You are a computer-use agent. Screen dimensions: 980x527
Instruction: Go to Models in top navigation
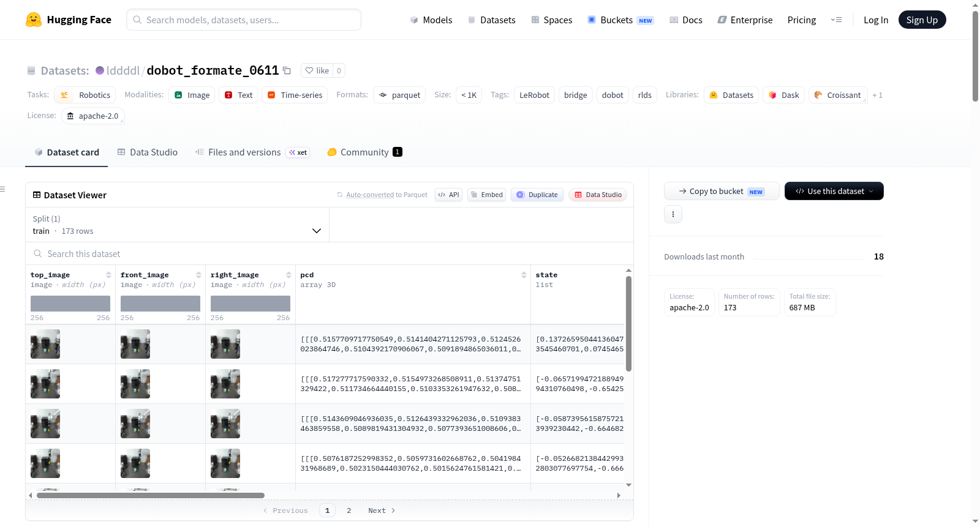click(x=431, y=20)
